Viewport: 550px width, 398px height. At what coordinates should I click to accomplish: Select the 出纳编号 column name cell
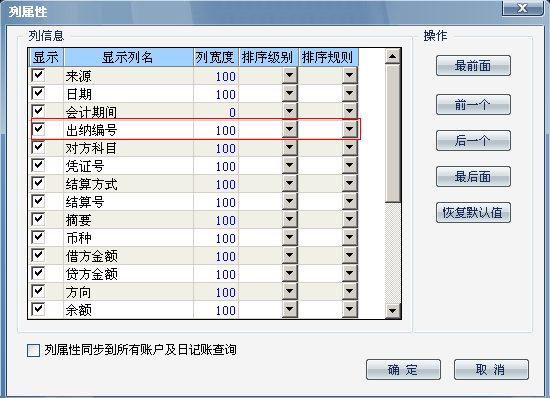pyautogui.click(x=128, y=130)
